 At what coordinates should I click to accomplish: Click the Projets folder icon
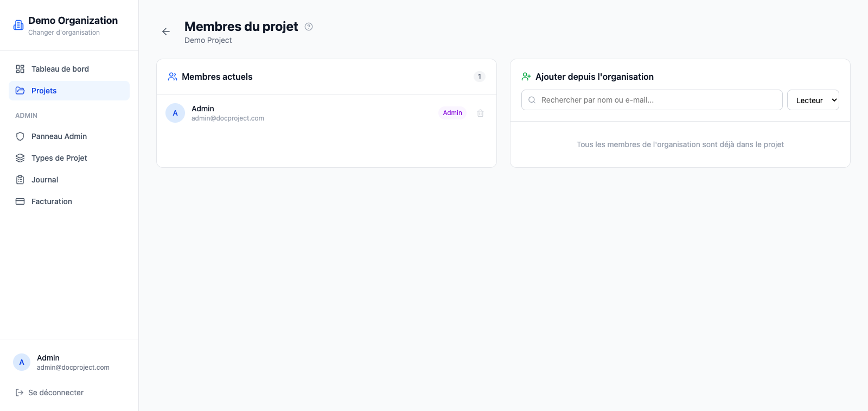pyautogui.click(x=20, y=91)
